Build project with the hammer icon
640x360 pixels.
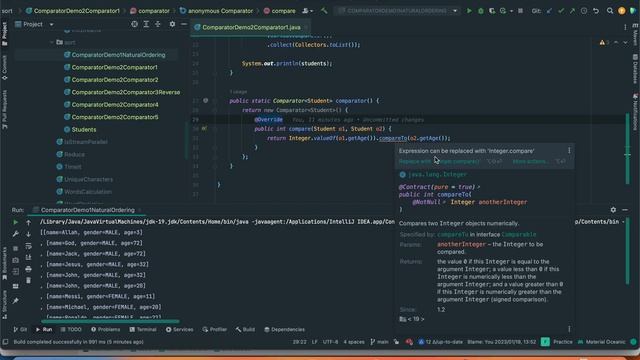pos(324,11)
